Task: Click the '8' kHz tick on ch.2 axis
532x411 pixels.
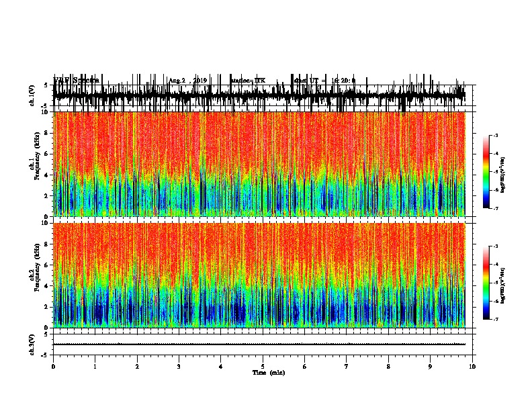Action: (x=47, y=244)
